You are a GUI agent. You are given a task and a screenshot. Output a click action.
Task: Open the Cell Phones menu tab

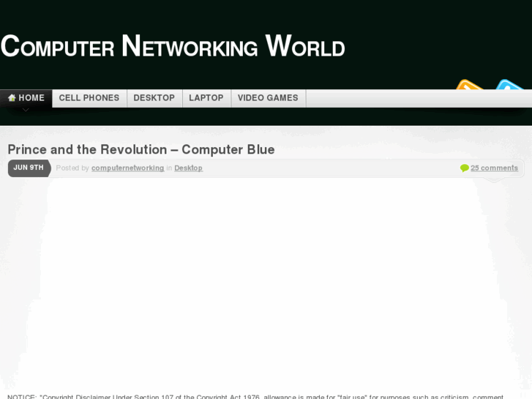(89, 98)
